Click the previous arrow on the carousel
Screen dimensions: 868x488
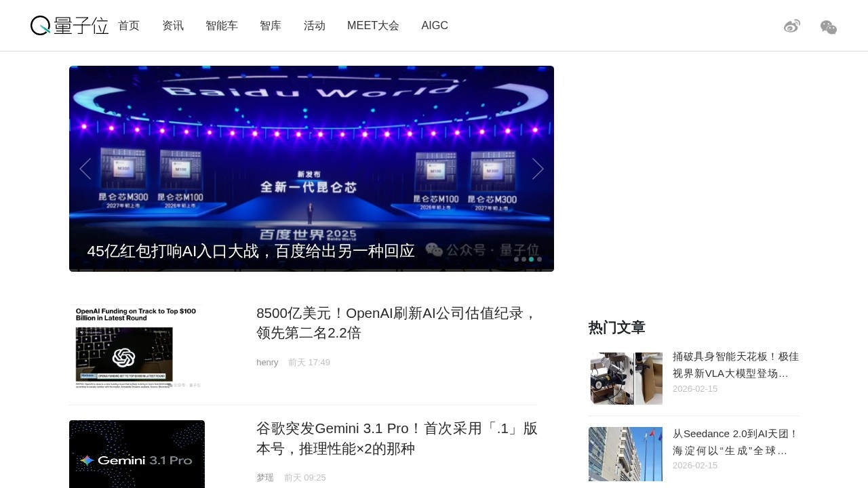pos(85,168)
